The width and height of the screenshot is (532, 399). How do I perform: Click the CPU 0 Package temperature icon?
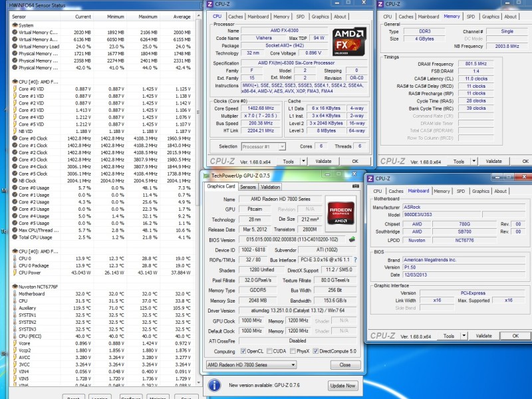pos(15,265)
